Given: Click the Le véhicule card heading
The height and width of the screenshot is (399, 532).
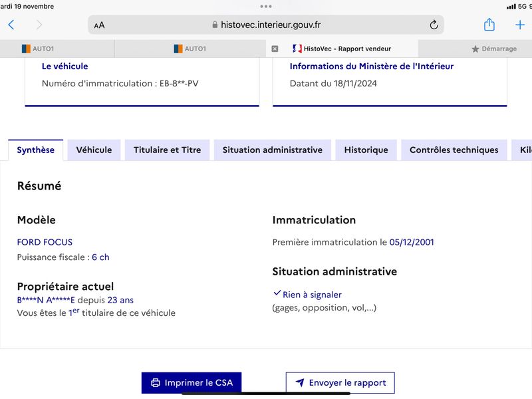Looking at the screenshot, I should coord(65,66).
